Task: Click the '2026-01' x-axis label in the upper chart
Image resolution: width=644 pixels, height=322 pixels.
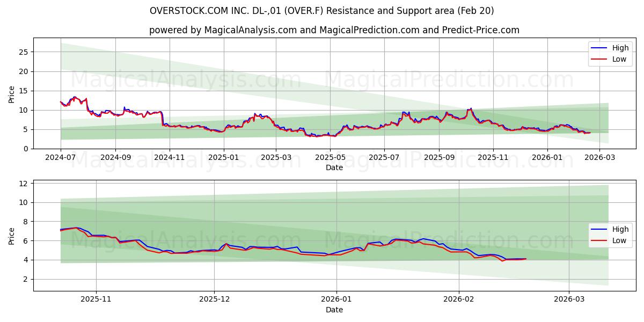Action: (x=547, y=158)
